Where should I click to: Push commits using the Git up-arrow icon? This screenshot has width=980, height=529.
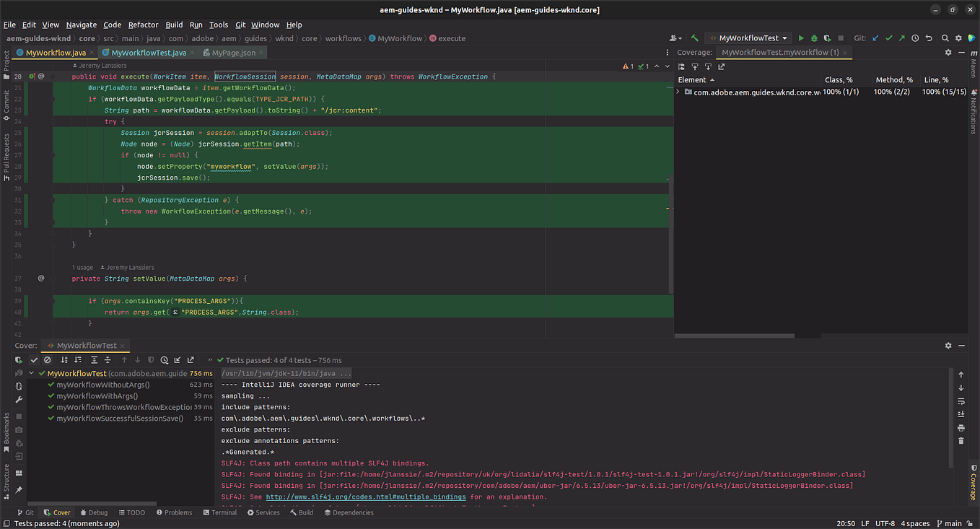(x=903, y=38)
